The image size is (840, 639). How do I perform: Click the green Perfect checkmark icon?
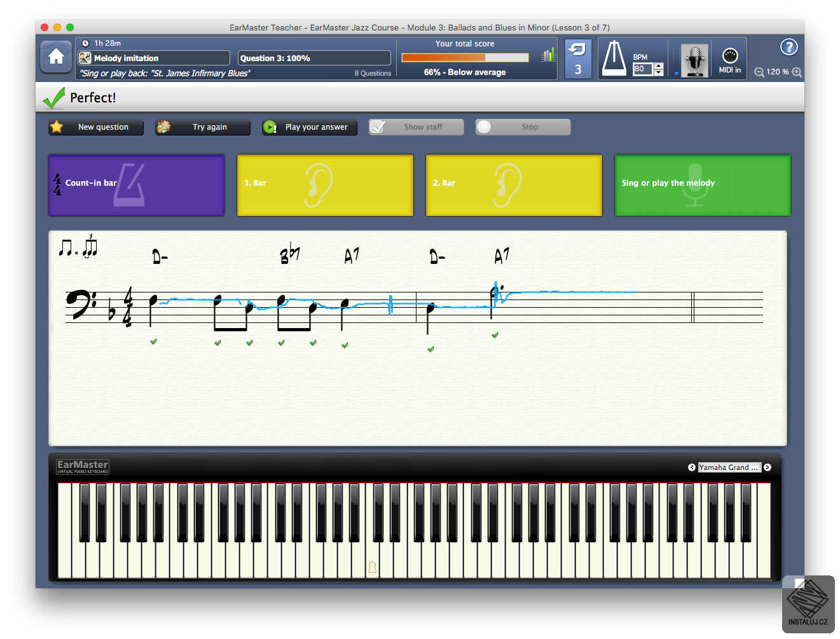pos(54,98)
